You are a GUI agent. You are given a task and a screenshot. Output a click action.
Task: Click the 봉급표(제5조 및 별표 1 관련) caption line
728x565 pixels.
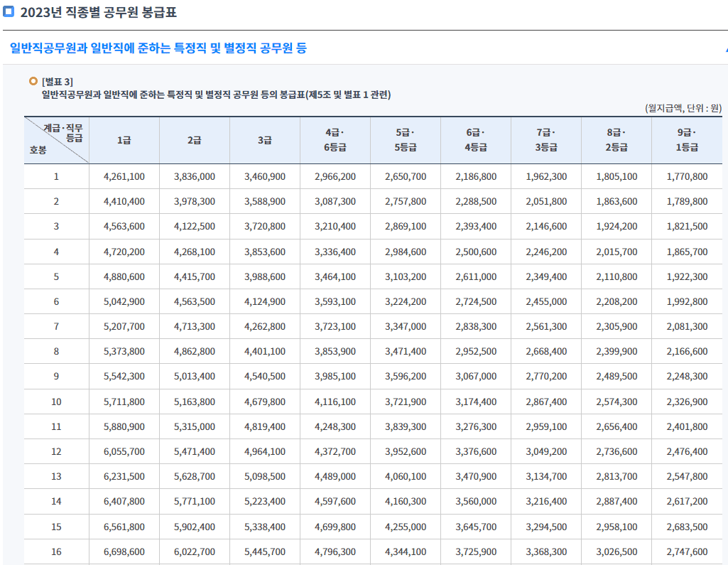tap(217, 95)
